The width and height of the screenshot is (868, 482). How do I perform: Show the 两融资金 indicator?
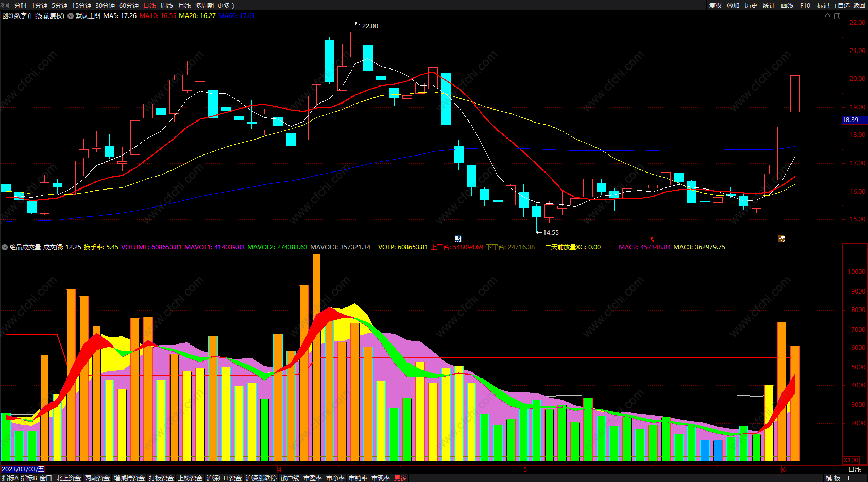[97, 478]
